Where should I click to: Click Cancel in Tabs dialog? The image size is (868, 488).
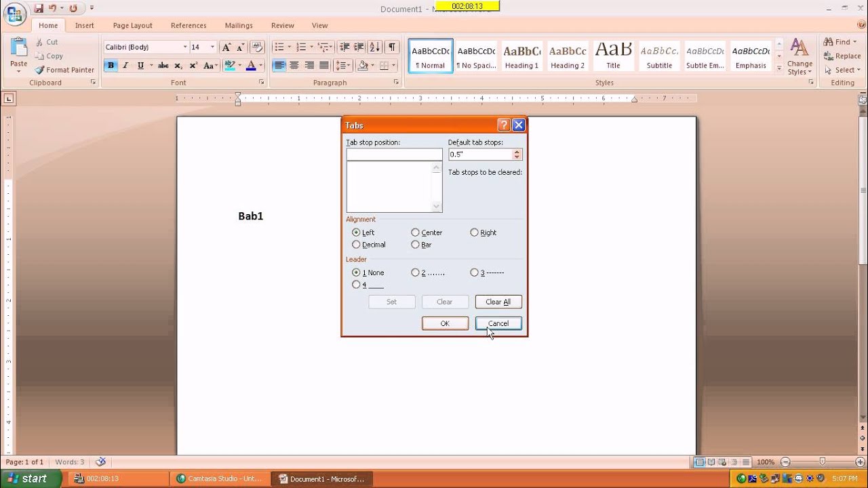tap(498, 323)
